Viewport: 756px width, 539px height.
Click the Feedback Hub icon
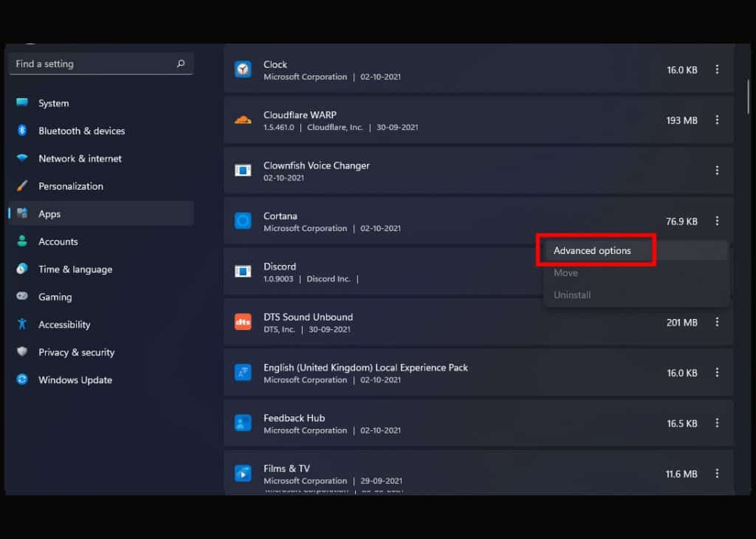(x=242, y=423)
